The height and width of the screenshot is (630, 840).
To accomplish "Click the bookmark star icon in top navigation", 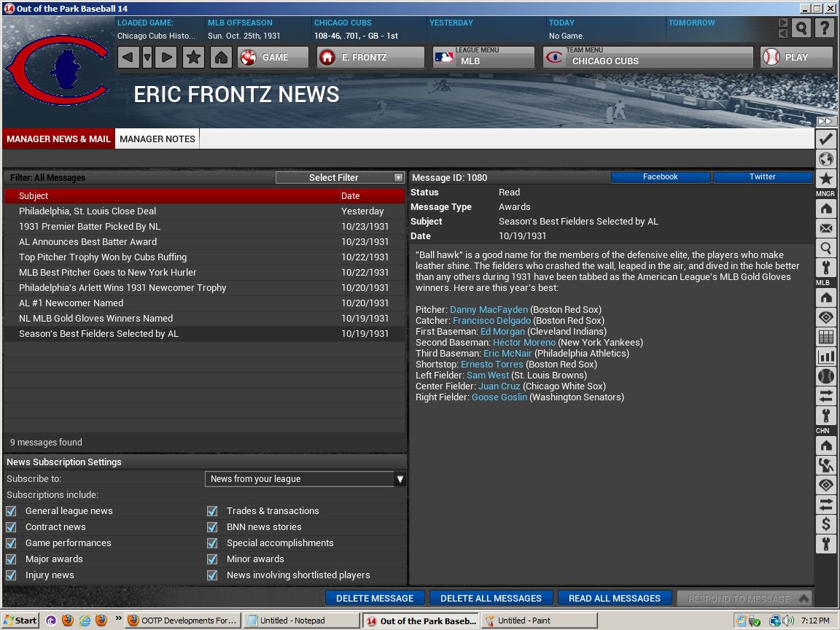I will click(193, 58).
